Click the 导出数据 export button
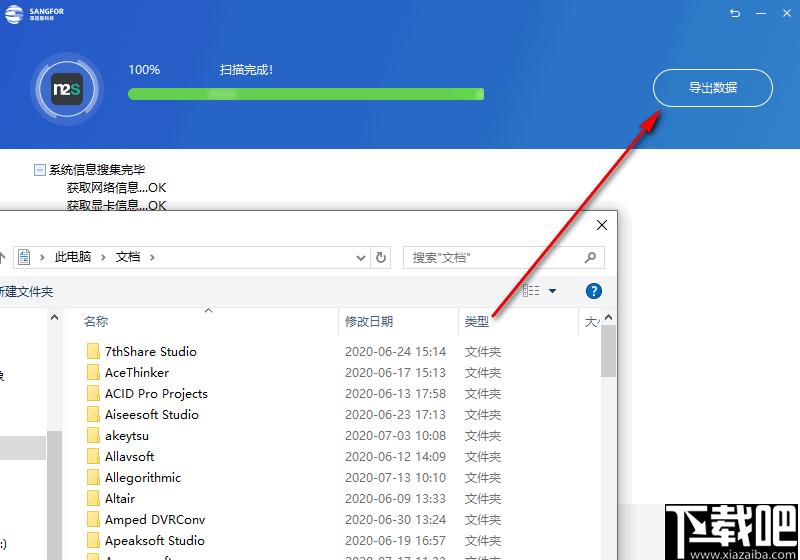This screenshot has width=800, height=560. [x=713, y=88]
